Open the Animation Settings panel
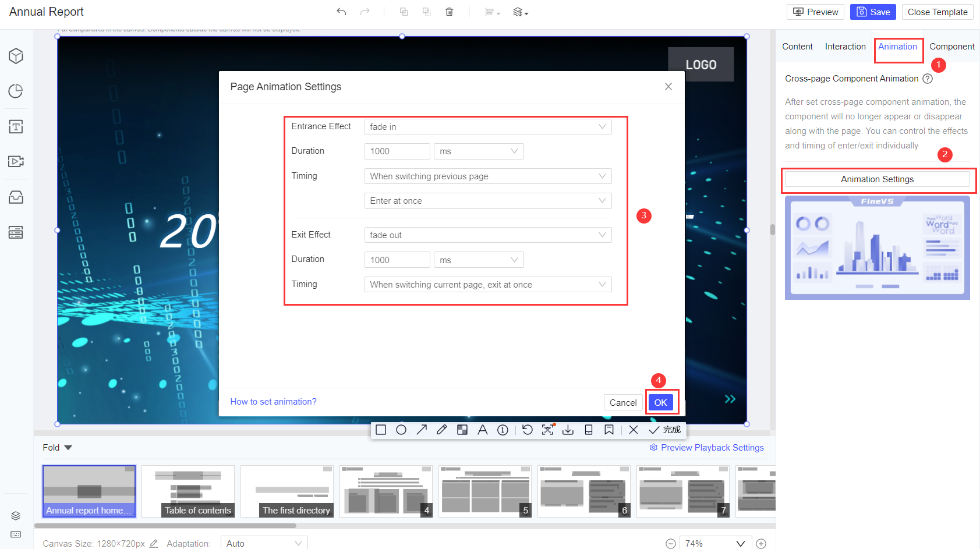980x549 pixels. coord(877,179)
